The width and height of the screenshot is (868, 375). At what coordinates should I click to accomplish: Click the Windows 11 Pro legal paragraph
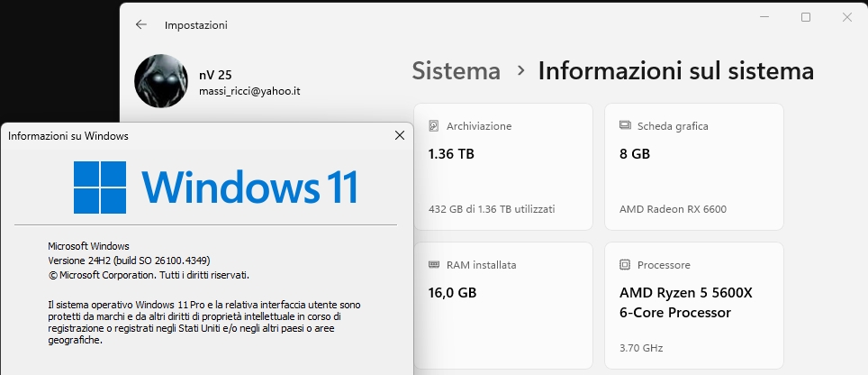pos(204,323)
